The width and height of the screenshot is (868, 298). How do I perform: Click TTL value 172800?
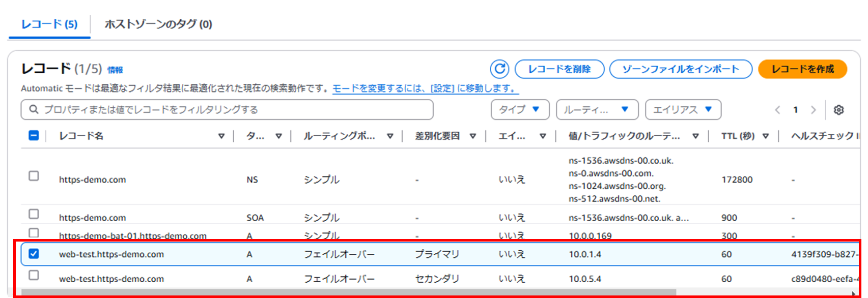click(737, 180)
